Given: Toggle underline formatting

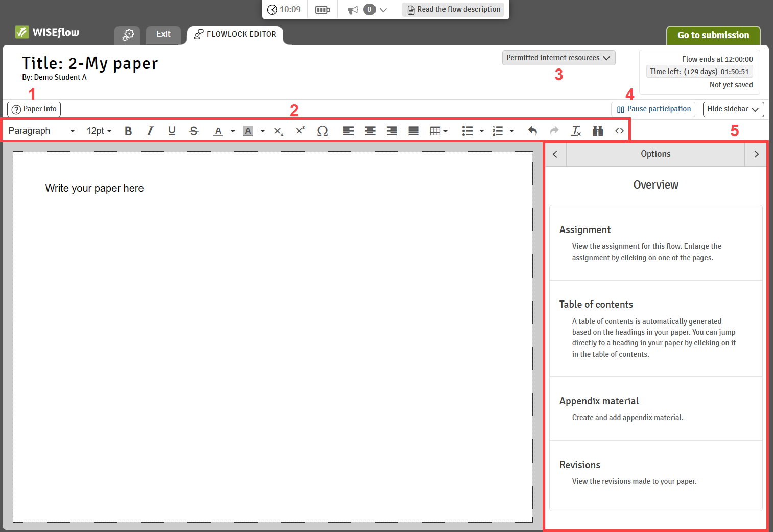Looking at the screenshot, I should point(172,131).
